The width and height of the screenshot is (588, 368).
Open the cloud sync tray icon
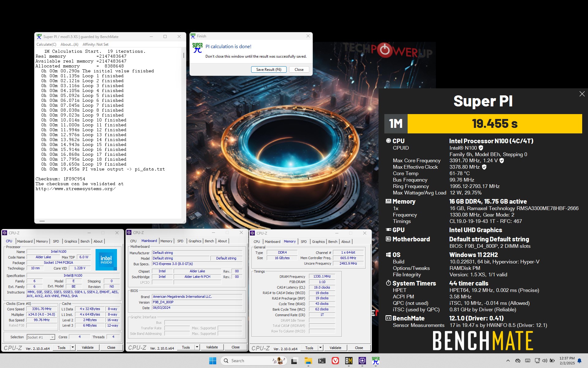(518, 361)
